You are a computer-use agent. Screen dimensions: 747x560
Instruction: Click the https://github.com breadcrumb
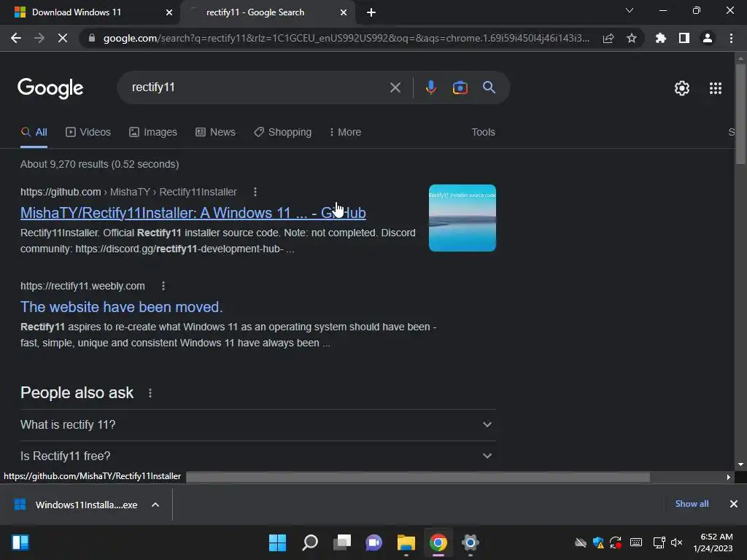[61, 192]
